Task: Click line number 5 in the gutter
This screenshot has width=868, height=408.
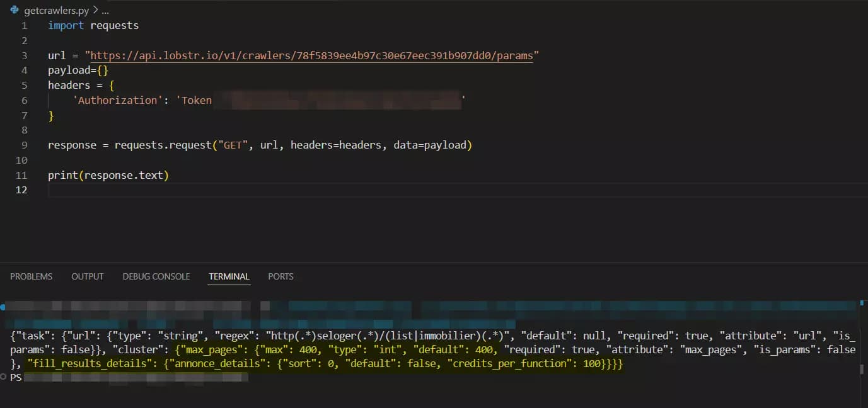Action: click(x=25, y=86)
